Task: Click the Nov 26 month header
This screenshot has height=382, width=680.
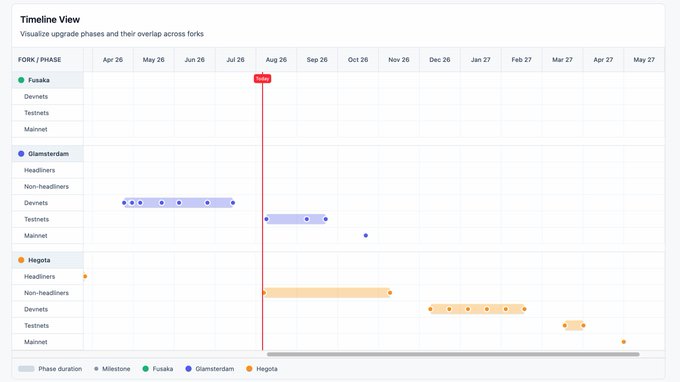Action: (x=399, y=59)
